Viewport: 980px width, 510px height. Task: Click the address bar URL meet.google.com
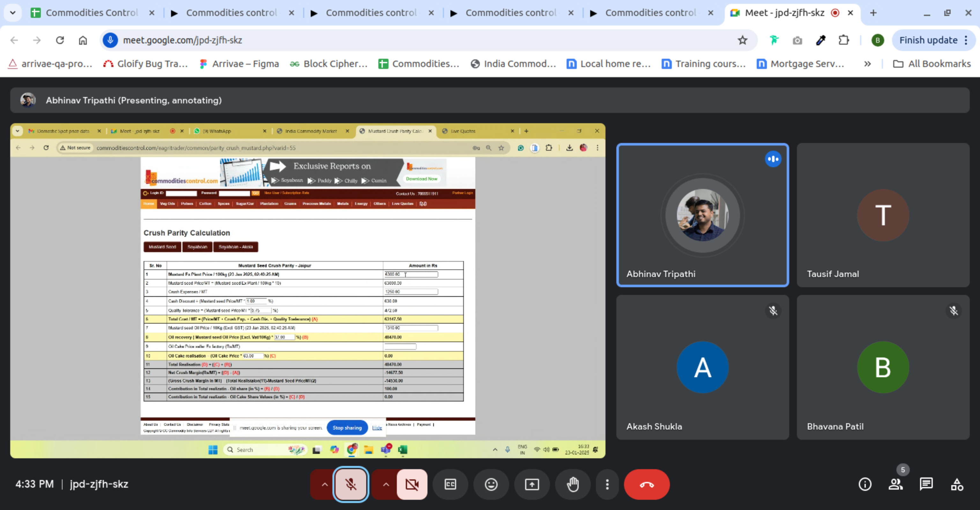(x=182, y=40)
